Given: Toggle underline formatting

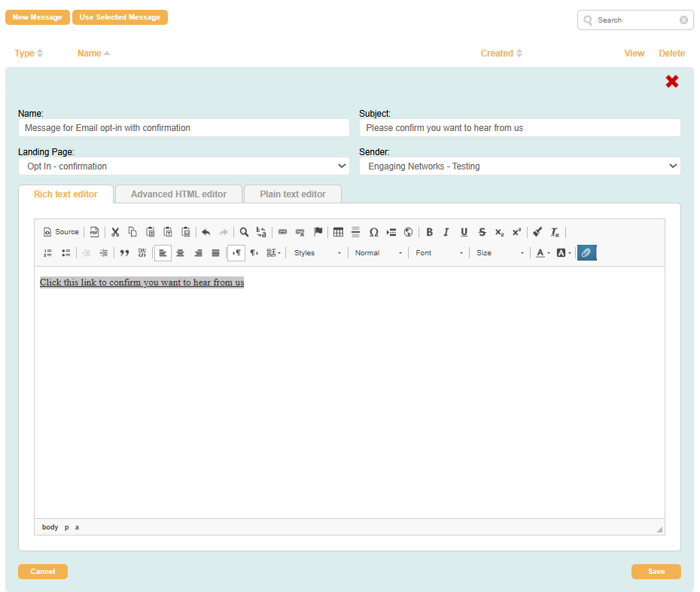Looking at the screenshot, I should point(464,232).
